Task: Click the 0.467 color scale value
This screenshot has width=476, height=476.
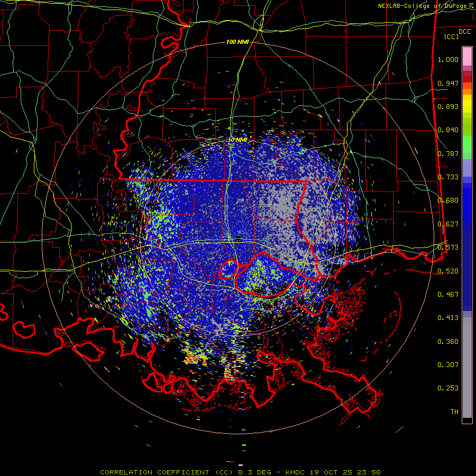Action: (x=448, y=295)
